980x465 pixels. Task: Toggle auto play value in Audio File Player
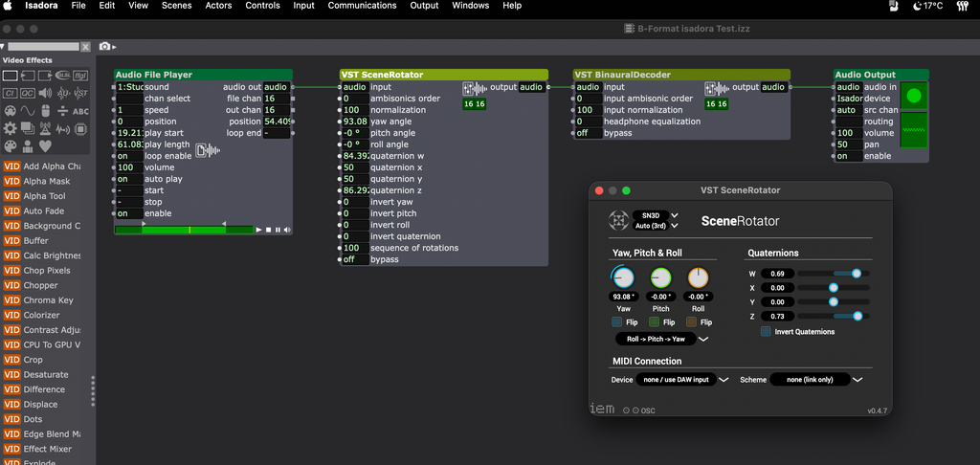129,179
